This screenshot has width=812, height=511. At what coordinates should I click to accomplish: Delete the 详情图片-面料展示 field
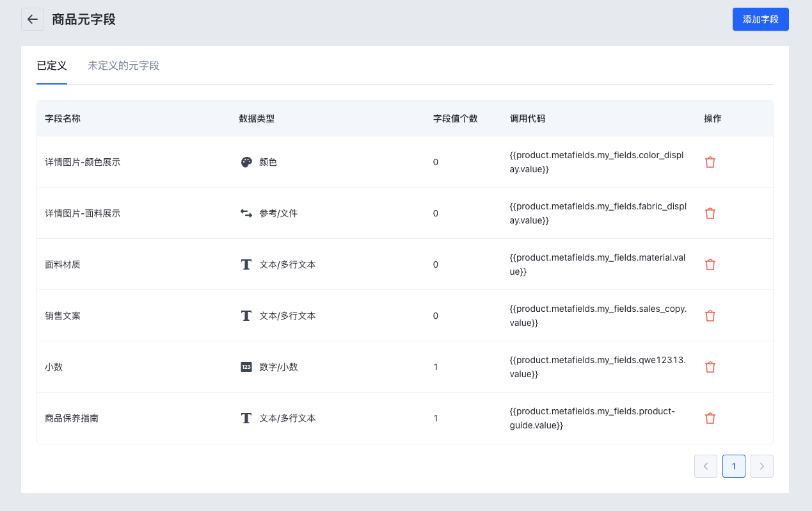coord(710,213)
